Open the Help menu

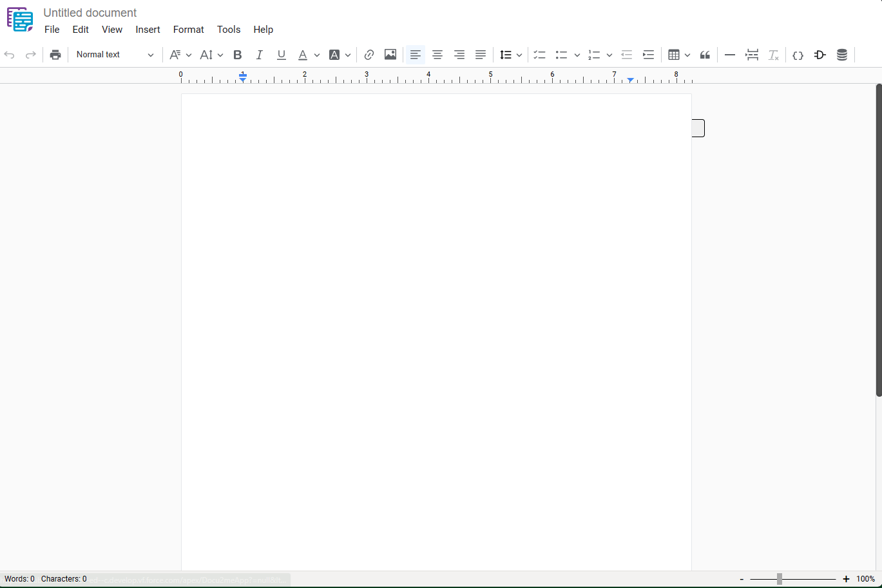264,30
